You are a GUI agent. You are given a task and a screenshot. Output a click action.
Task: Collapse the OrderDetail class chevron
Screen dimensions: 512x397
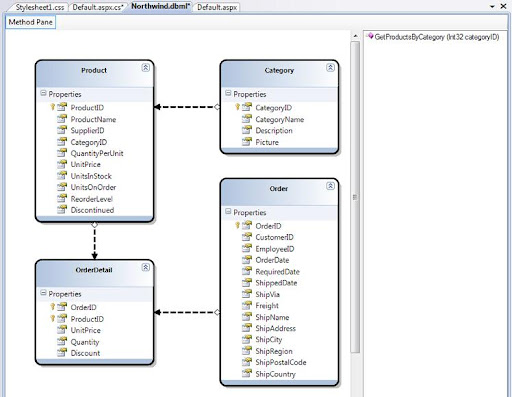(x=146, y=267)
